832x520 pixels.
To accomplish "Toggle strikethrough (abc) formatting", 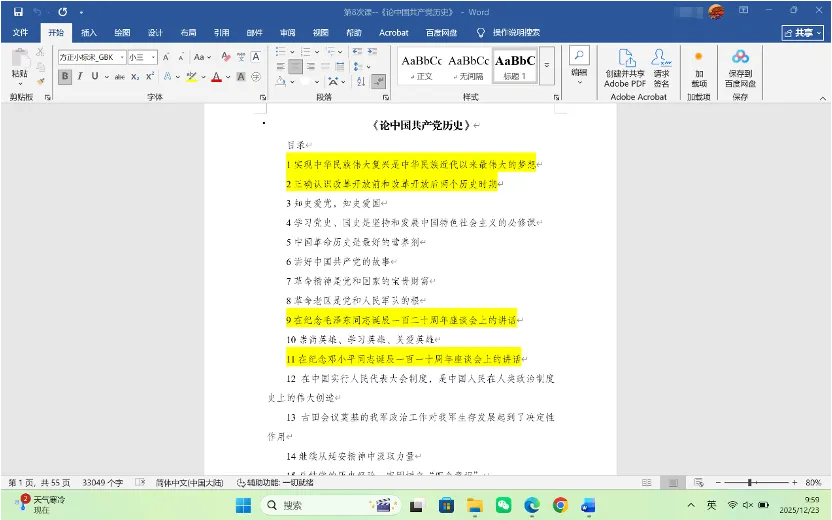I will point(120,76).
